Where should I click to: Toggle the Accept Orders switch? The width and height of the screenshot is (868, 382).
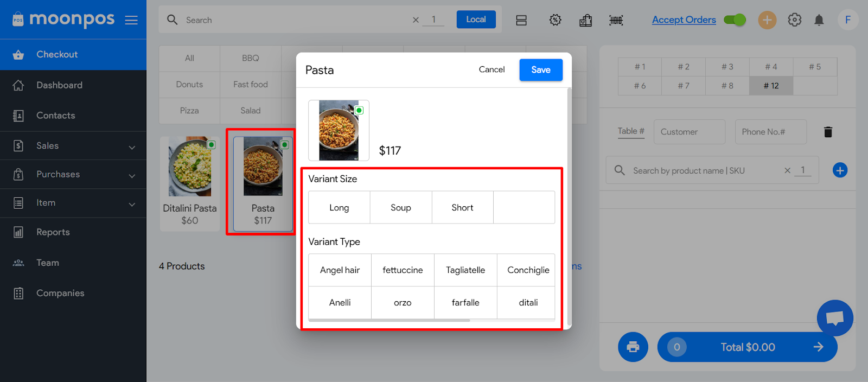coord(735,20)
